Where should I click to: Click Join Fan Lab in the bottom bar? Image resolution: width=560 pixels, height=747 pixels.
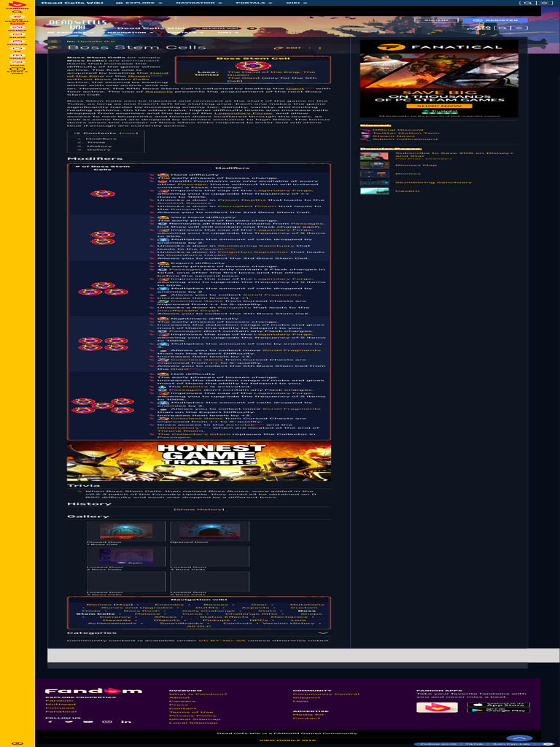click(x=512, y=744)
